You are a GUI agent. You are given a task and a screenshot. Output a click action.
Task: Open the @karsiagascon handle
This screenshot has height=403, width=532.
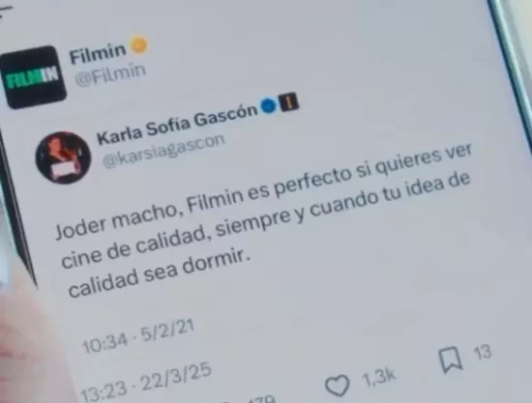pos(163,151)
